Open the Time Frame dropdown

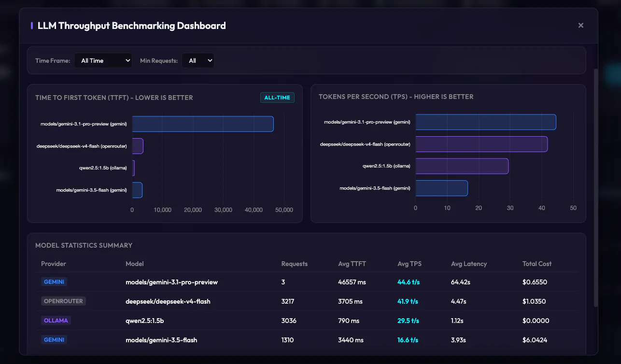tap(103, 60)
